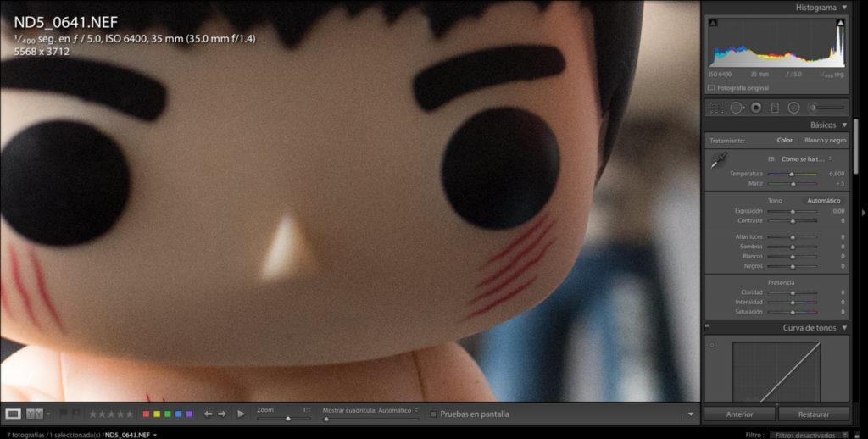Click the Sombras slider handle

(x=793, y=247)
